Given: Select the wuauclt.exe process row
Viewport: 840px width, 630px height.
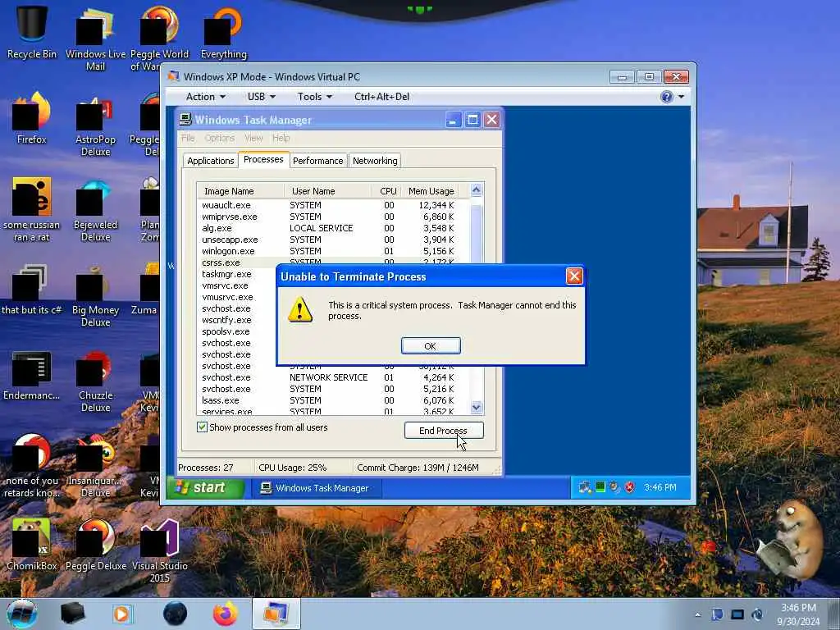Looking at the screenshot, I should 332,205.
